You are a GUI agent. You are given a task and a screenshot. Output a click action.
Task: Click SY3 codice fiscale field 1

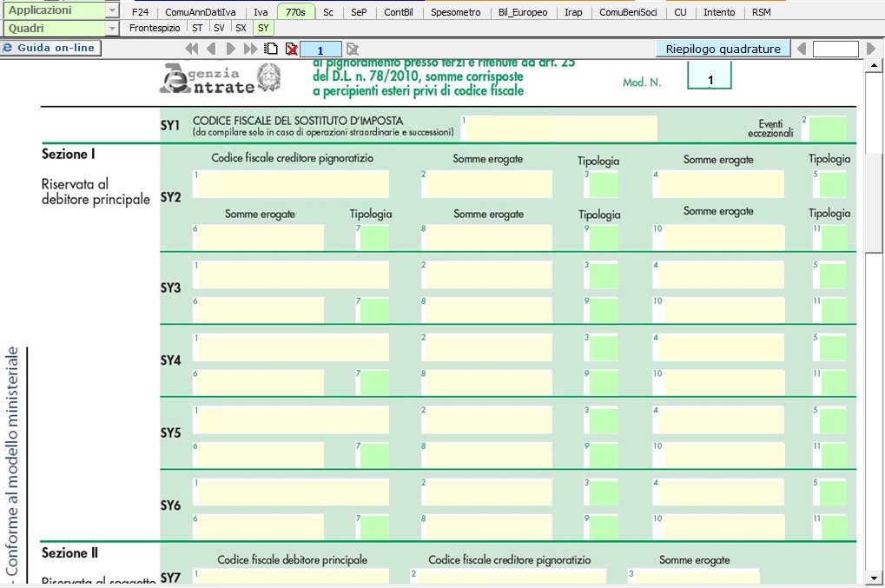coord(293,274)
